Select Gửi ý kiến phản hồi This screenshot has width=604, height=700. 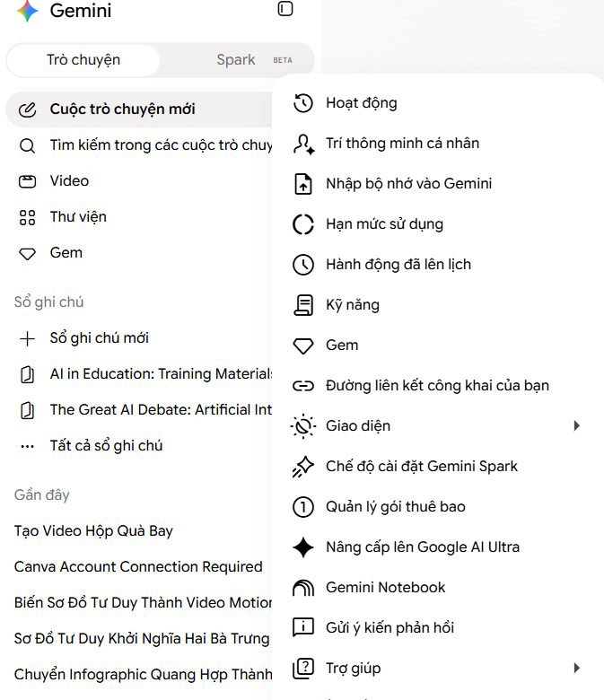pyautogui.click(x=437, y=627)
